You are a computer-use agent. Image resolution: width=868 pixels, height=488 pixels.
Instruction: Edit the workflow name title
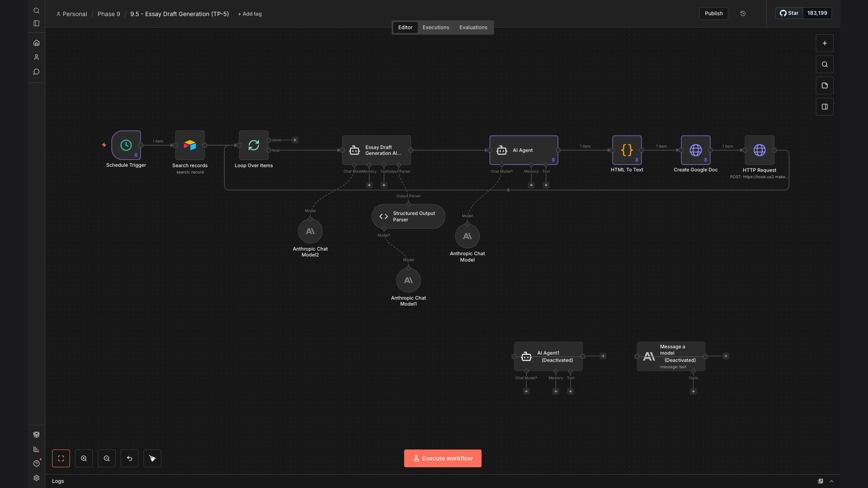pyautogui.click(x=179, y=14)
